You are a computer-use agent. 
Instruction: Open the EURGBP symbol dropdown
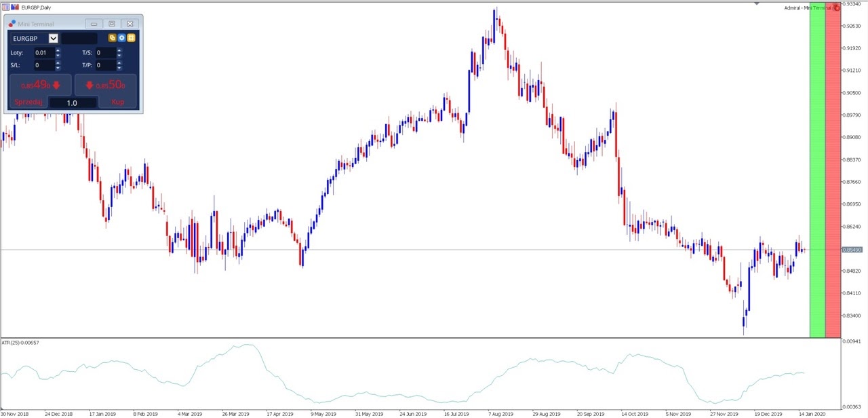click(x=54, y=39)
